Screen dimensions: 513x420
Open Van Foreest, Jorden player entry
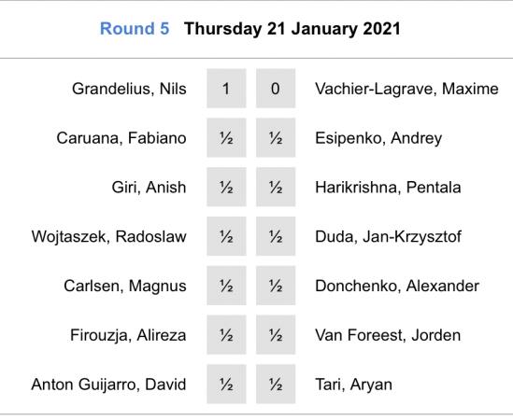[388, 335]
